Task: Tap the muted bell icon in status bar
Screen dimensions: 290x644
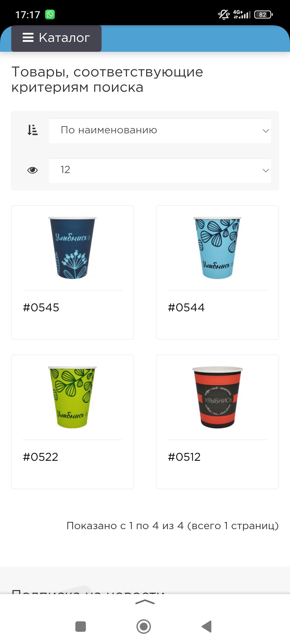Action: pyautogui.click(x=224, y=14)
